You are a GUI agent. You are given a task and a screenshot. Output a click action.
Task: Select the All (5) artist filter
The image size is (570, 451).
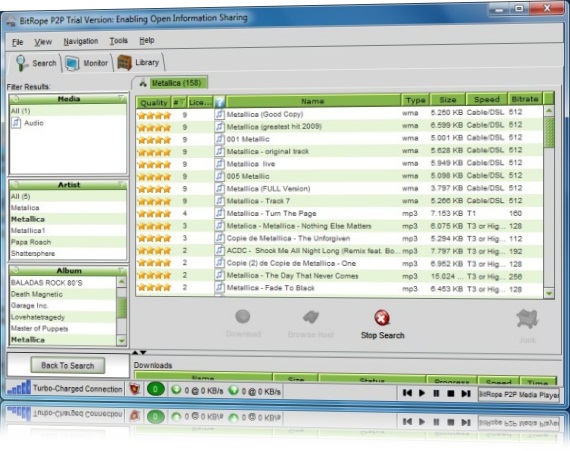[x=68, y=196]
